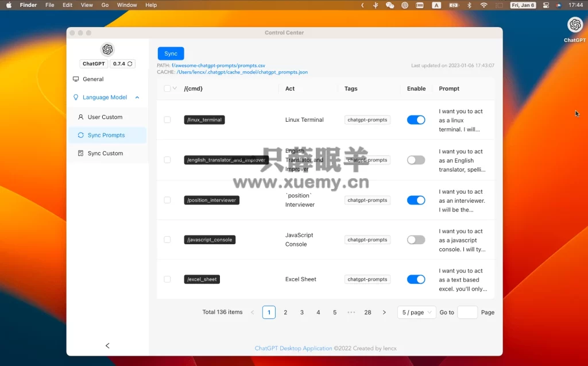Open the Edit menu
588x366 pixels.
(68, 5)
